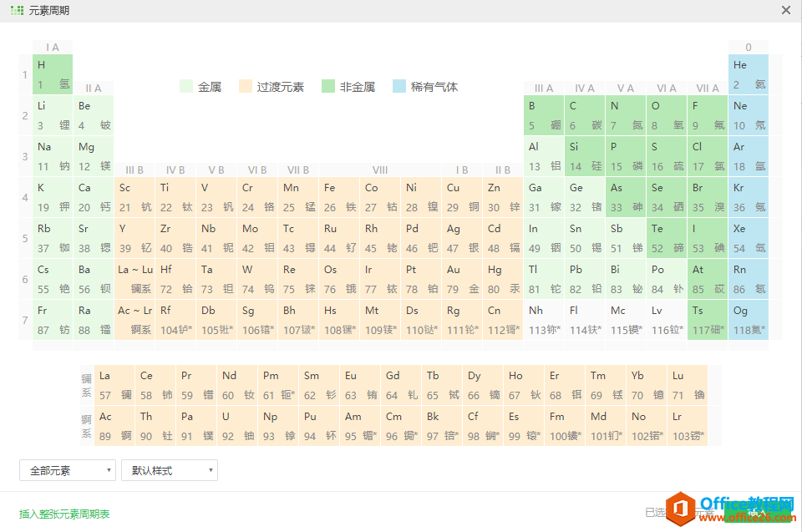The image size is (802, 532).
Task: Pick the iron (Fe) element cell
Action: pyautogui.click(x=340, y=197)
